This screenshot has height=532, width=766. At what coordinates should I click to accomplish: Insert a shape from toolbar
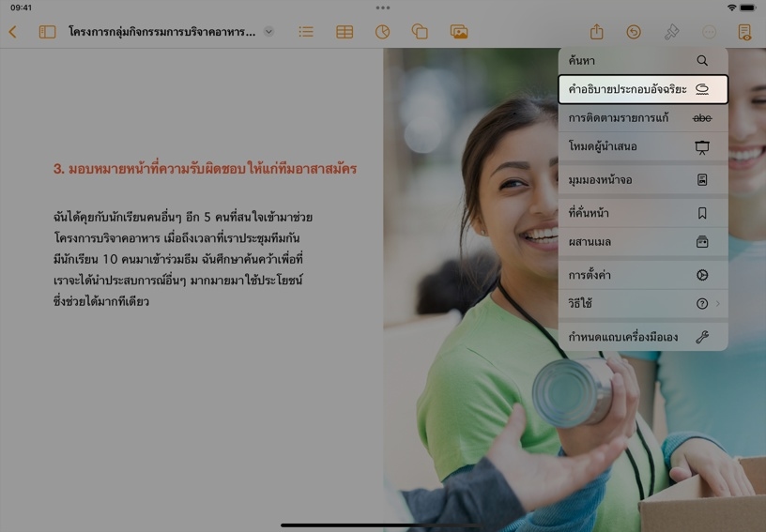(420, 32)
